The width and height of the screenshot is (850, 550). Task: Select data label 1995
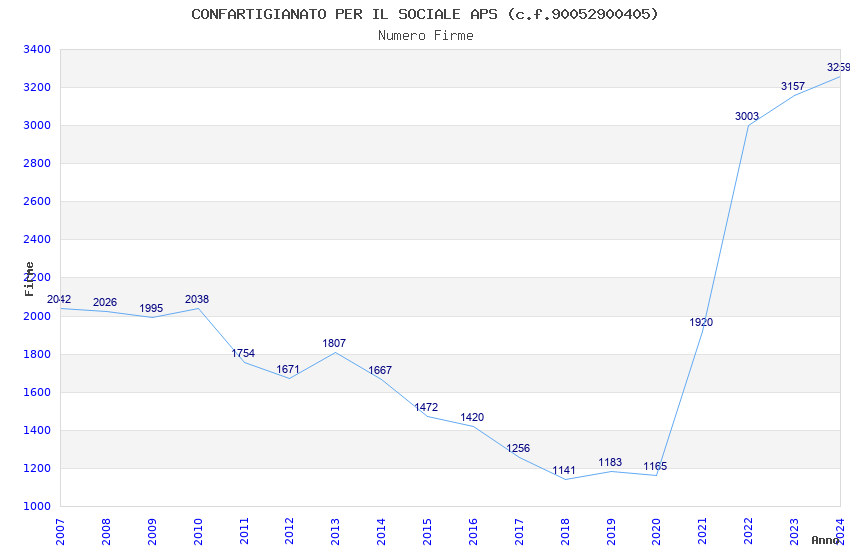(x=151, y=308)
